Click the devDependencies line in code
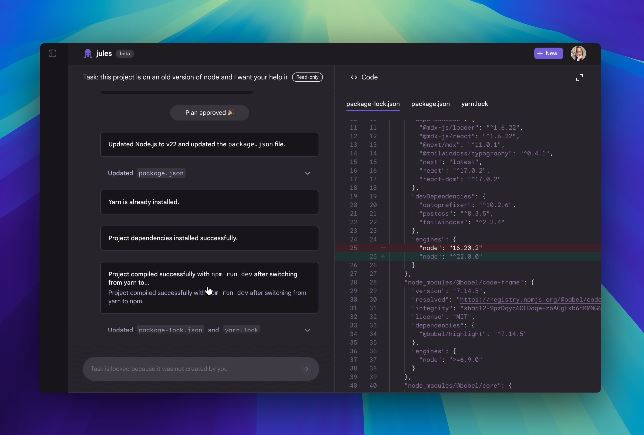 (450, 196)
